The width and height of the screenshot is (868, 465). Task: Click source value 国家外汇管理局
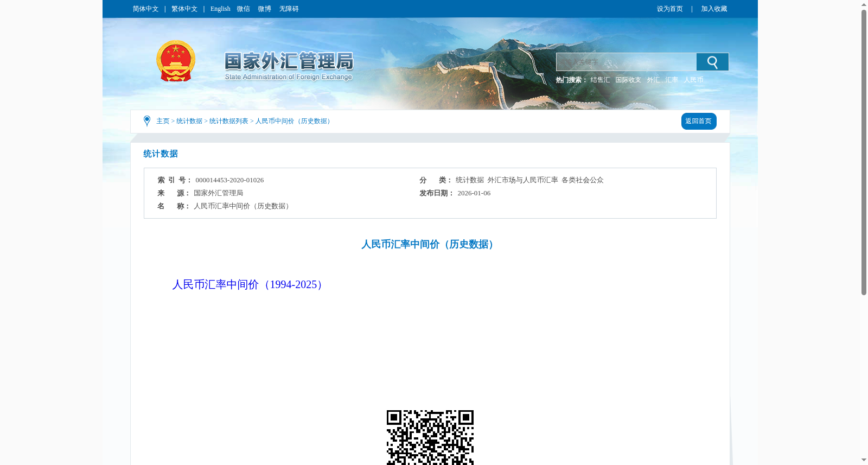pyautogui.click(x=218, y=193)
